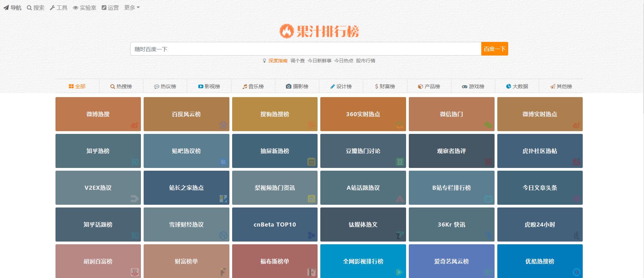Click the 搜索 magnifier icon in top bar
This screenshot has height=278, width=644.
click(29, 7)
